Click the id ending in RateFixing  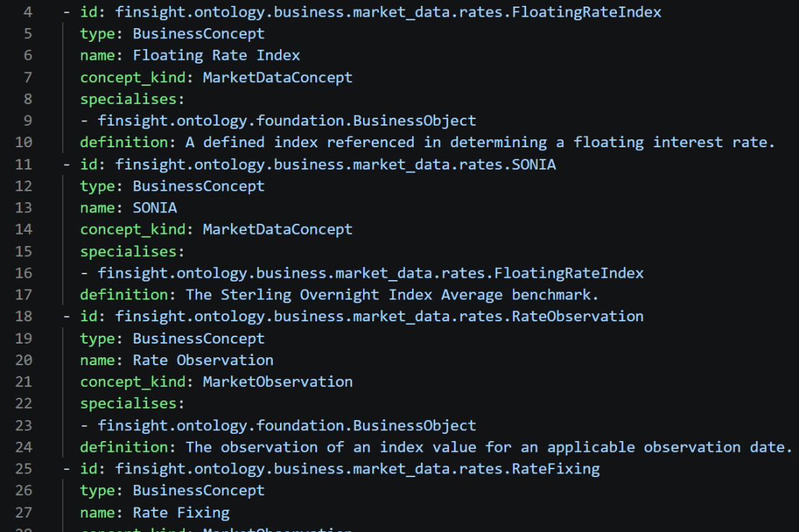click(357, 468)
